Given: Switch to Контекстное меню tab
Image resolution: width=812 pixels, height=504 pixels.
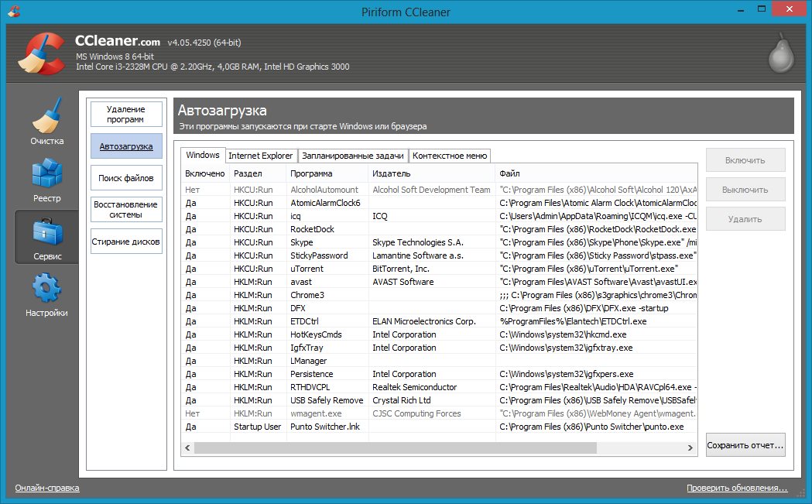Looking at the screenshot, I should tap(449, 156).
